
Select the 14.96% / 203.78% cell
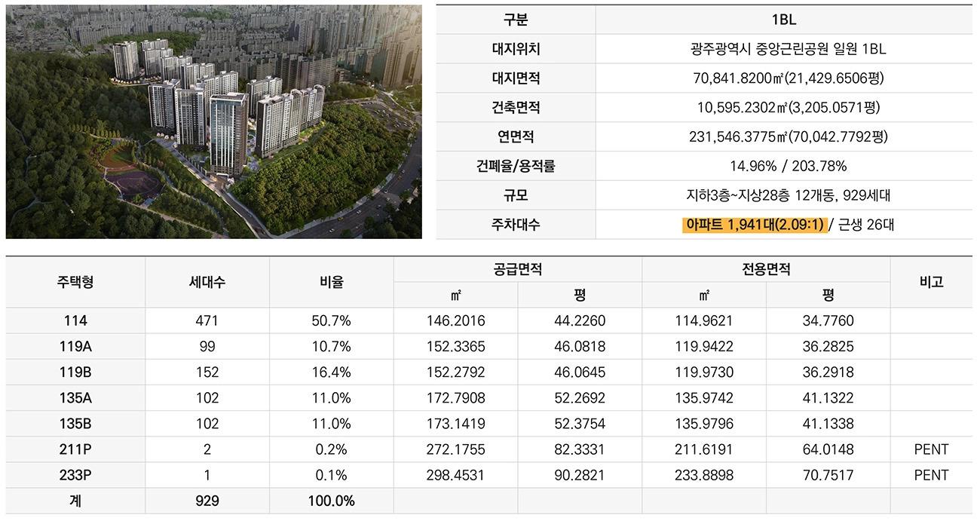pos(784,166)
